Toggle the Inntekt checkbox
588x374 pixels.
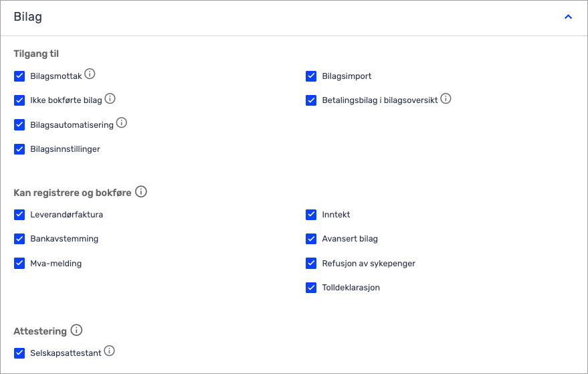(x=311, y=215)
